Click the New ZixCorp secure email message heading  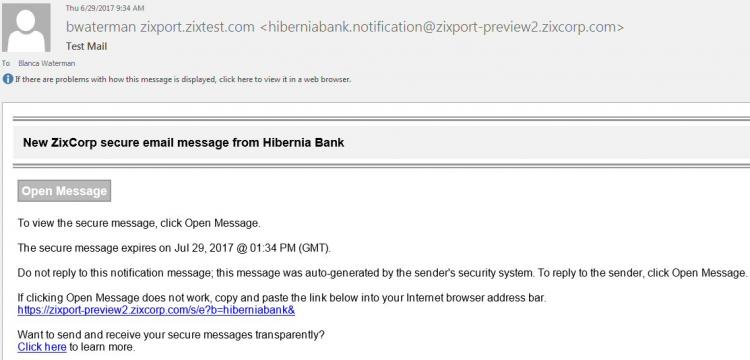[184, 142]
